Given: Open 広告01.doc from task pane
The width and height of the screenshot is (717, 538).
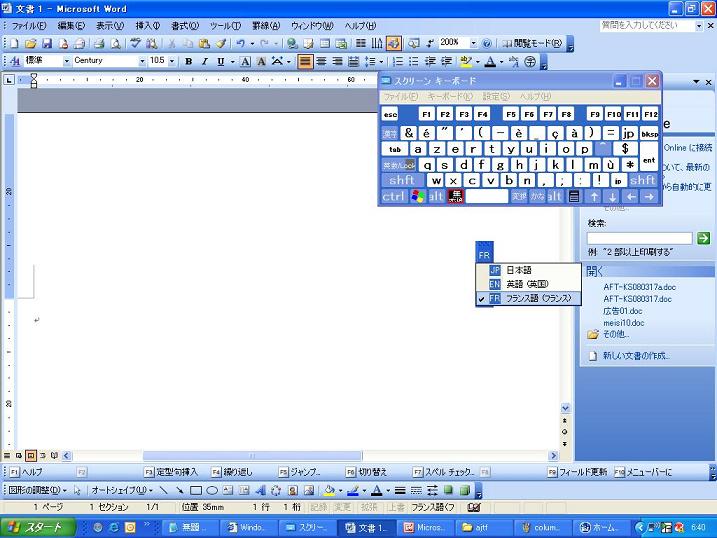Looking at the screenshot, I should [x=622, y=311].
